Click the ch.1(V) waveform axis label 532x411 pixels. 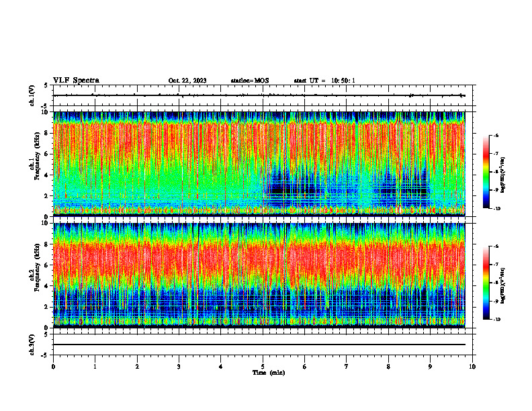click(32, 95)
